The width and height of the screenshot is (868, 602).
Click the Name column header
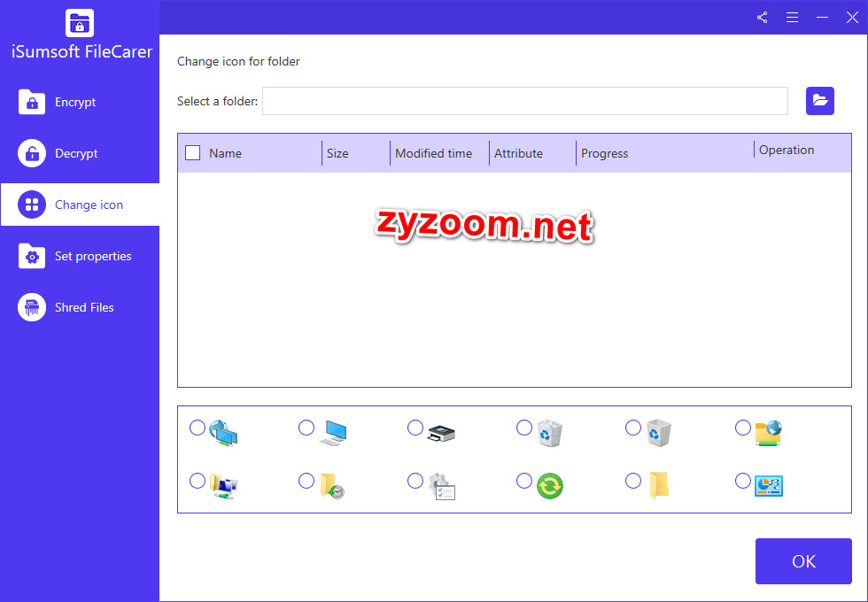(x=225, y=153)
